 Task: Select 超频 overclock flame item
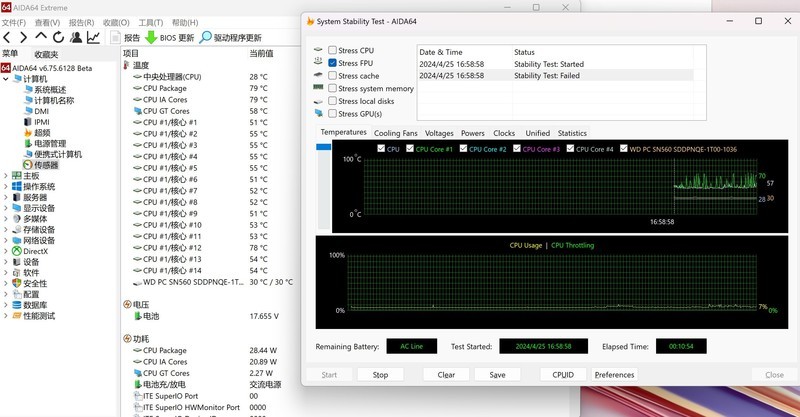point(42,133)
